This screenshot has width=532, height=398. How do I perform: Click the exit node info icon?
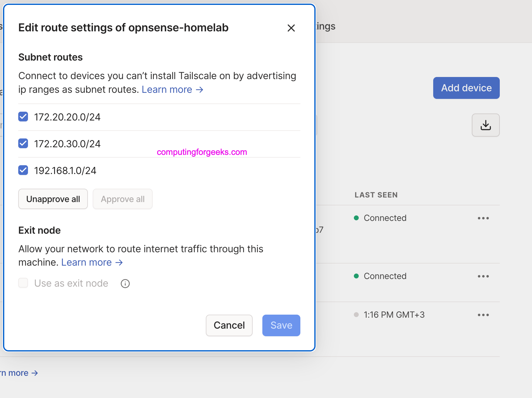125,284
